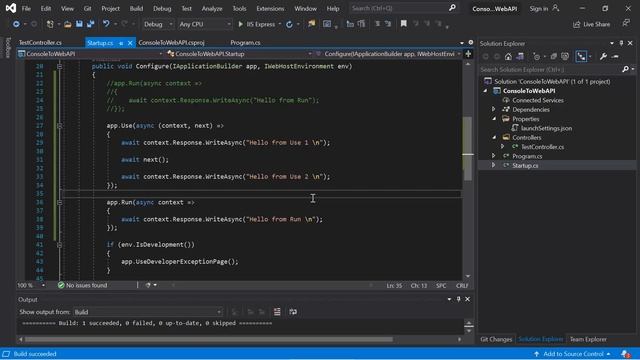Click the split editor plus icon
This screenshot has width=640, height=360.
coord(468,54)
